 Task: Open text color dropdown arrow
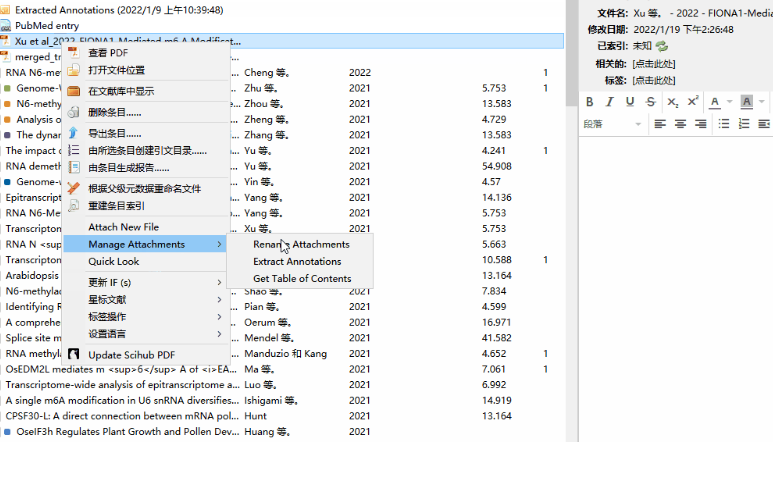click(x=730, y=102)
